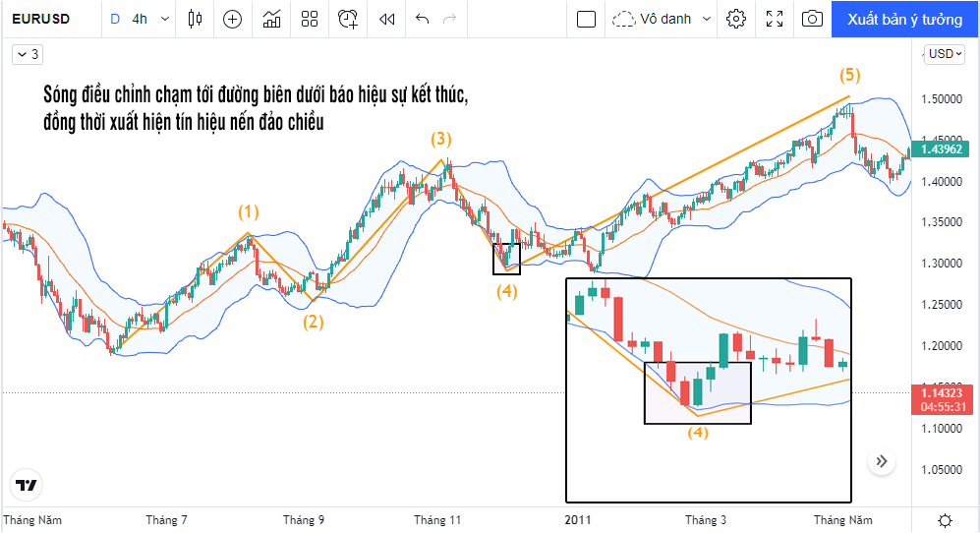Click Tháng 9 on the time axis
Viewport: 980px width, 533px height.
[303, 520]
